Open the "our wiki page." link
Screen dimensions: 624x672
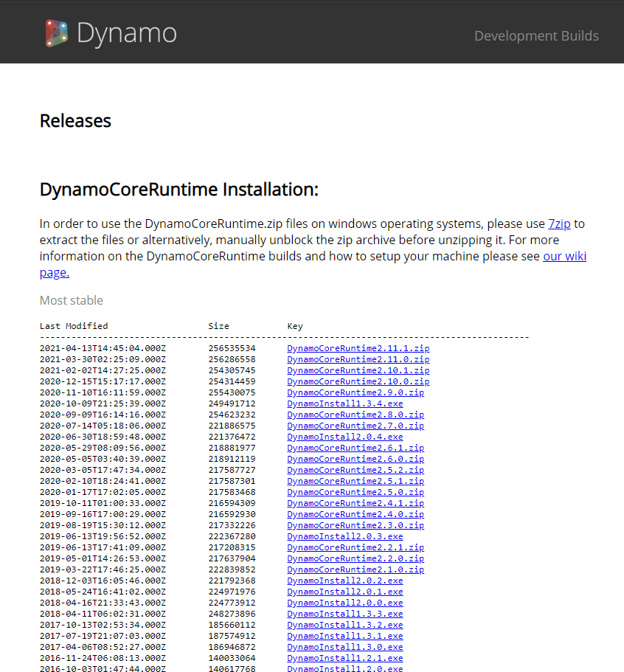[x=564, y=256]
